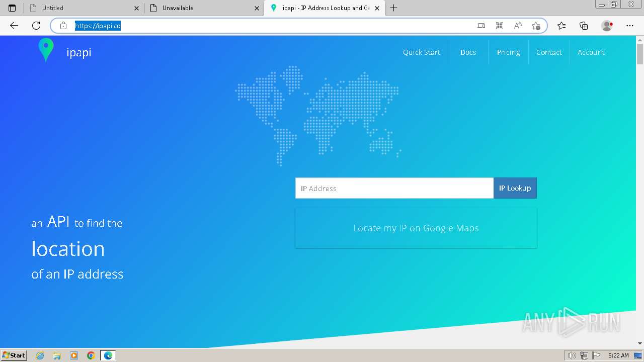View site information lock icon
The image size is (644, 362).
click(63, 26)
